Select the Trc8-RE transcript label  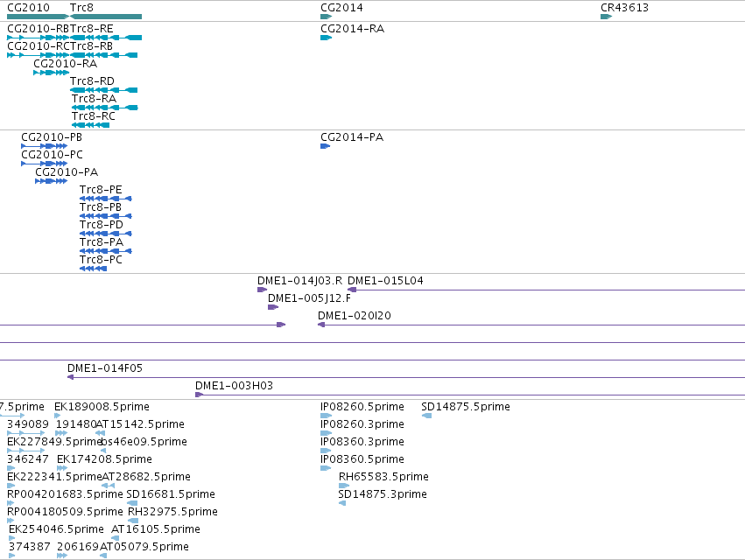click(x=92, y=29)
